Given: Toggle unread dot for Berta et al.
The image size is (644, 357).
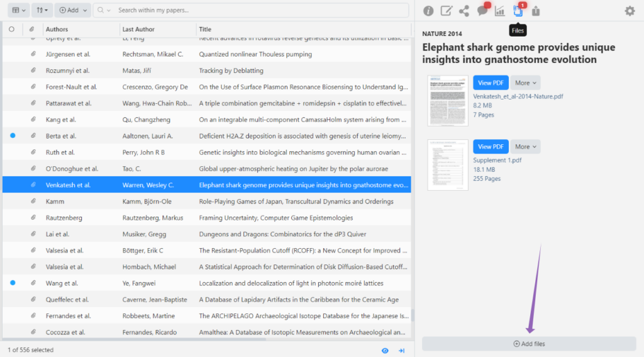Looking at the screenshot, I should coord(12,136).
